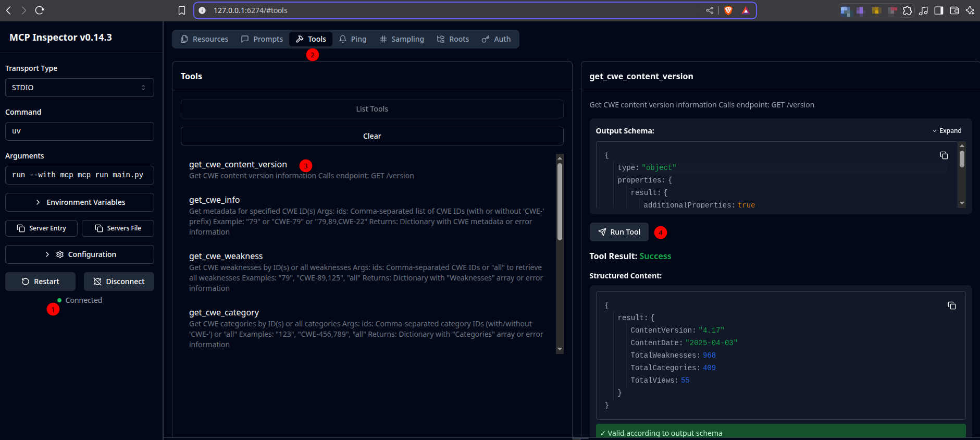Click the ContentVersion "4.17" value
980x440 pixels.
[711, 331]
